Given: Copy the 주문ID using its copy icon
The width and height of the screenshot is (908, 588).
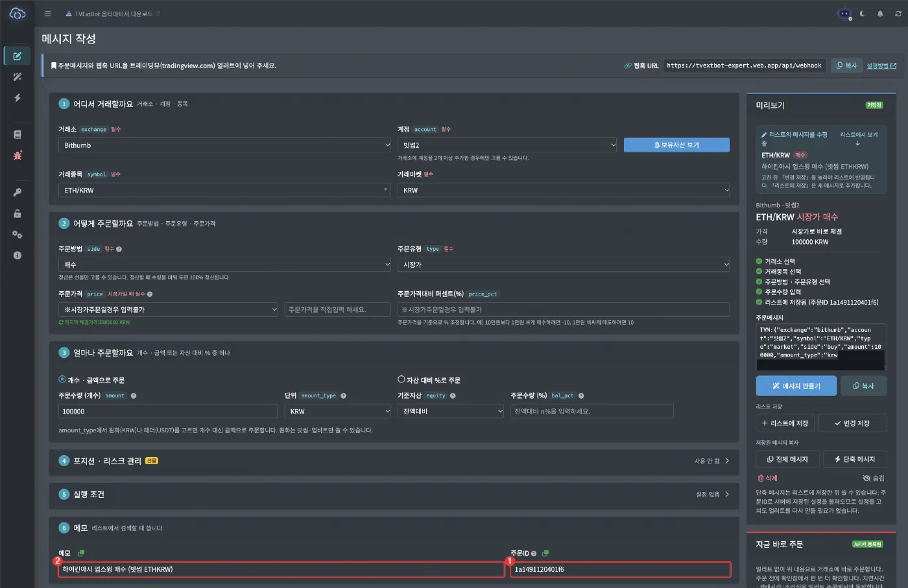Looking at the screenshot, I should click(x=545, y=553).
